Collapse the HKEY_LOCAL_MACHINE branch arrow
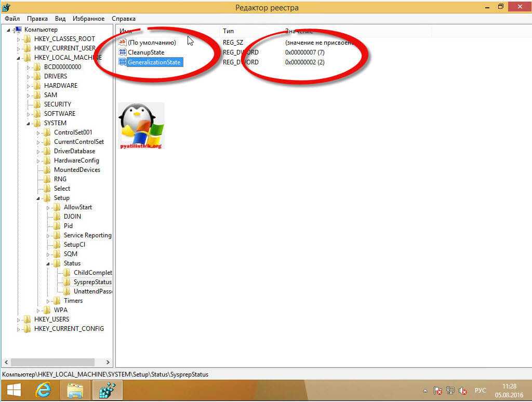Viewport: 532px width, 402px height. point(18,58)
